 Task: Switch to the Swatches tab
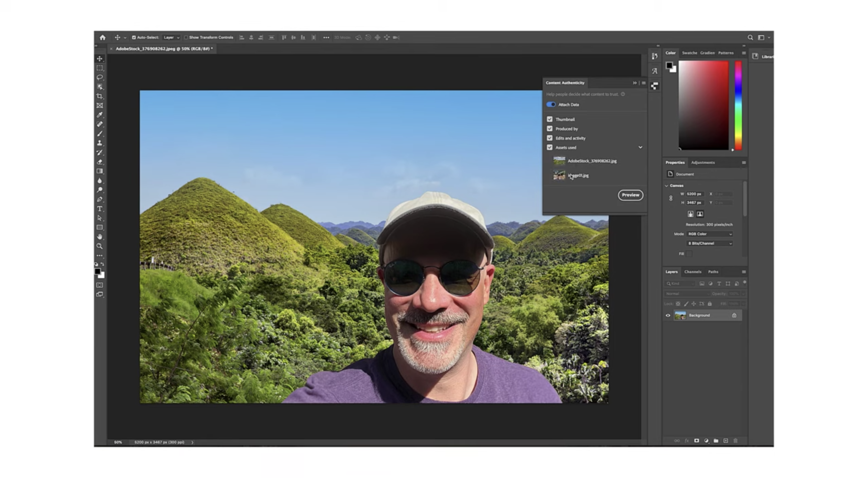pos(690,53)
